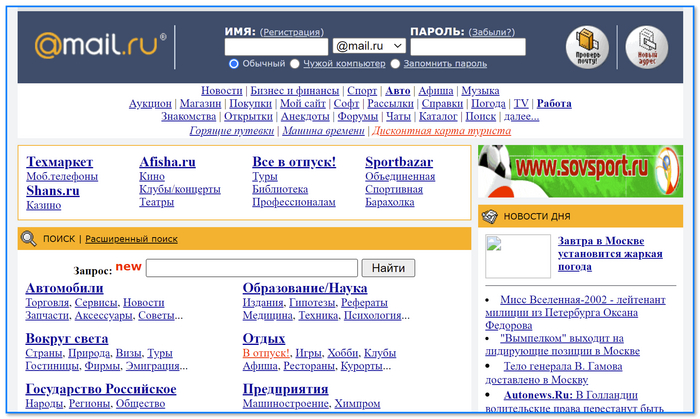Open the Shans.ru link
Screen dimensions: 700x419
coord(53,191)
